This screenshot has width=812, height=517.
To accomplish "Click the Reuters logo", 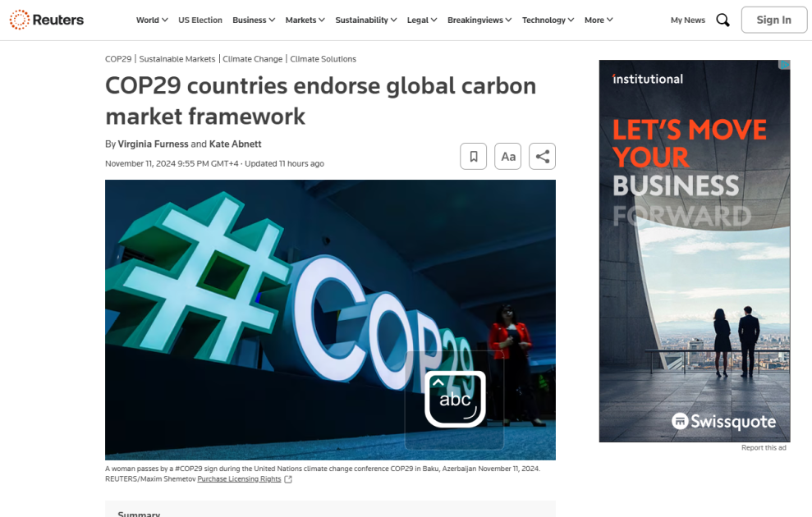I will click(x=47, y=20).
